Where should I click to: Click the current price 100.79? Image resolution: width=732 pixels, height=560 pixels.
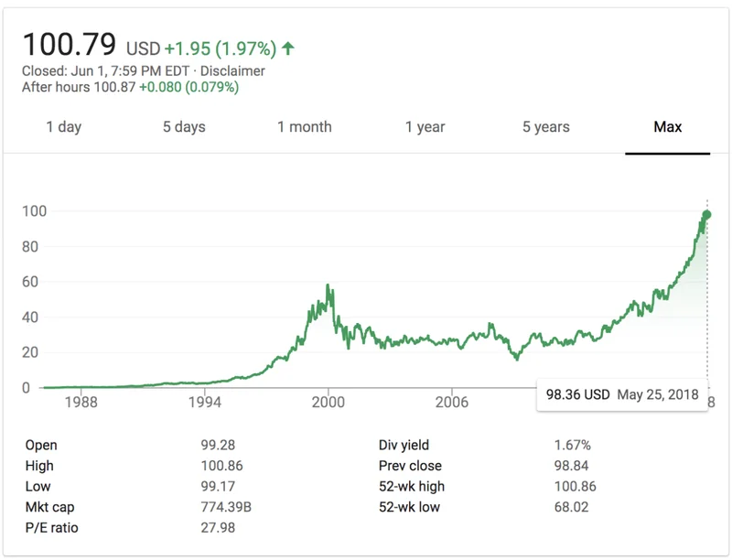[x=70, y=42]
